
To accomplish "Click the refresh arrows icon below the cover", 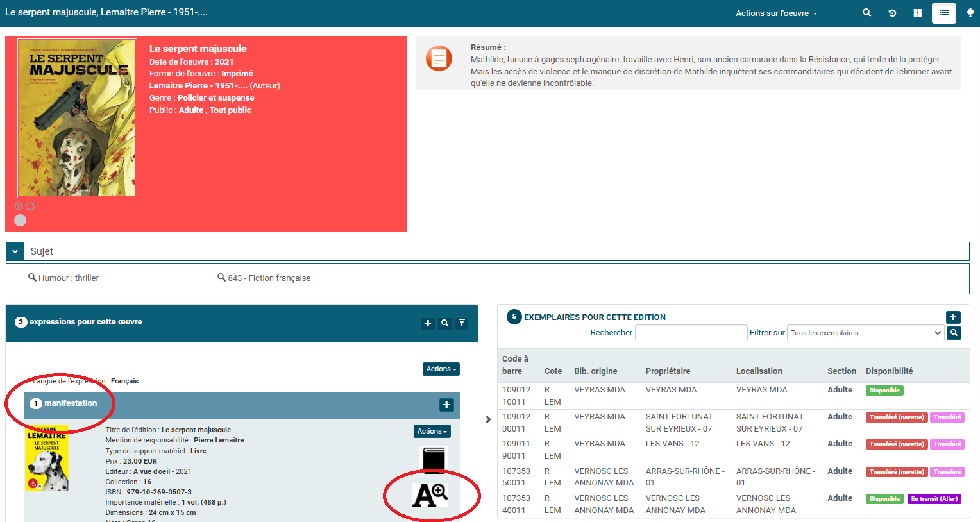I will (31, 206).
